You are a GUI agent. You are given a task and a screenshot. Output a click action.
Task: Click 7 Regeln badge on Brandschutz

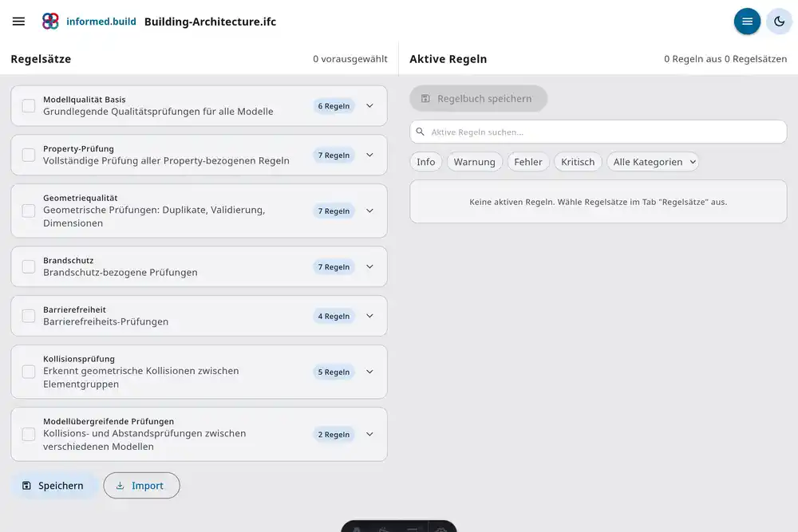(x=334, y=266)
